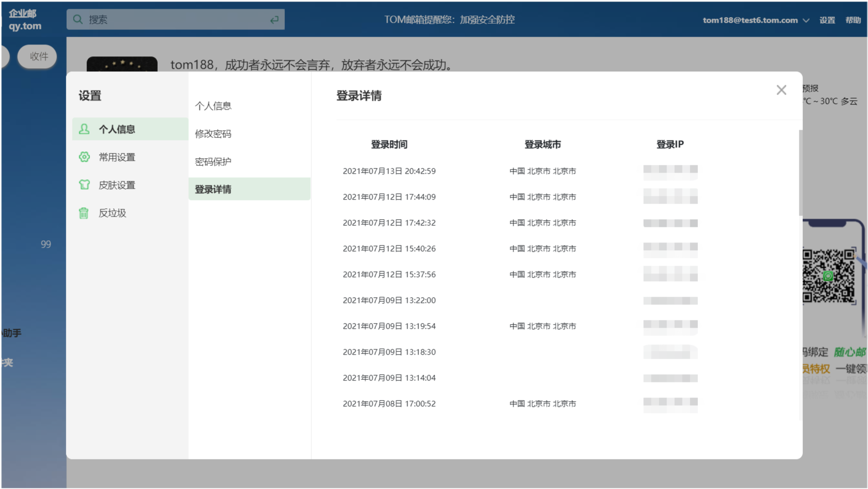Click the magnifier icon in the search bar

pos(78,19)
